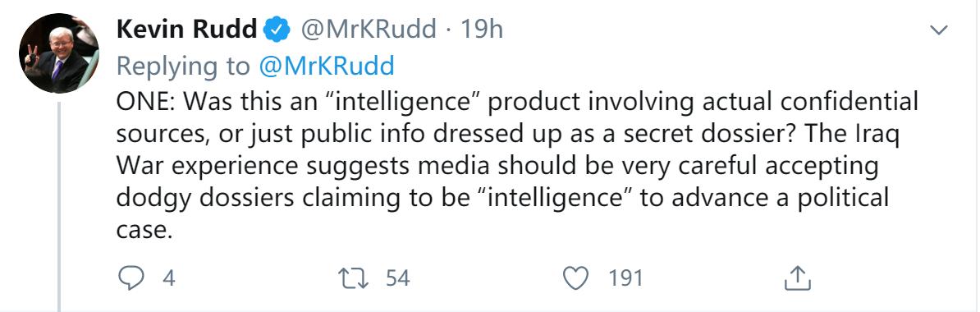Screen dimensions: 980x312
Task: Click the reply speech bubble icon
Action: click(130, 278)
